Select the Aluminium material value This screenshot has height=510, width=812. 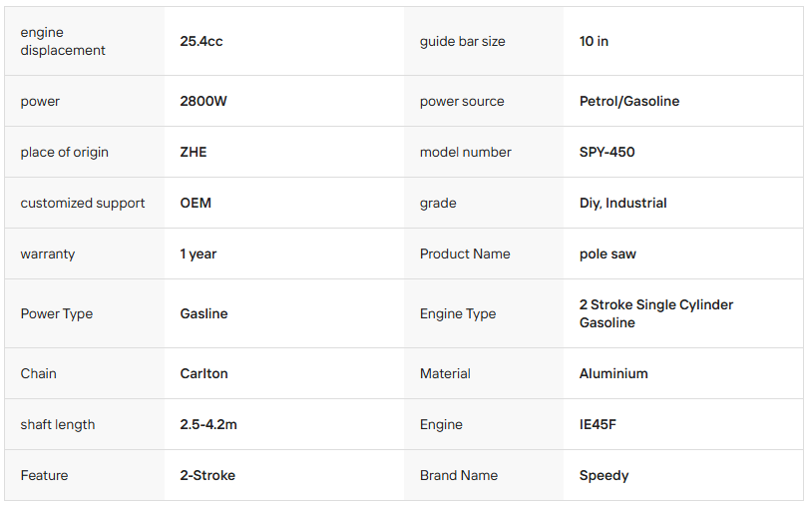pos(613,374)
